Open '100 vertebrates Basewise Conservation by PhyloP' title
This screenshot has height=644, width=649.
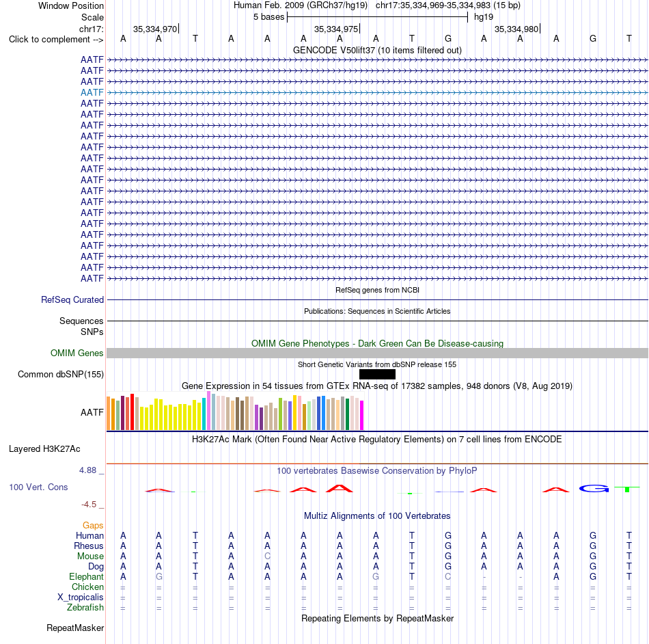[x=377, y=471]
